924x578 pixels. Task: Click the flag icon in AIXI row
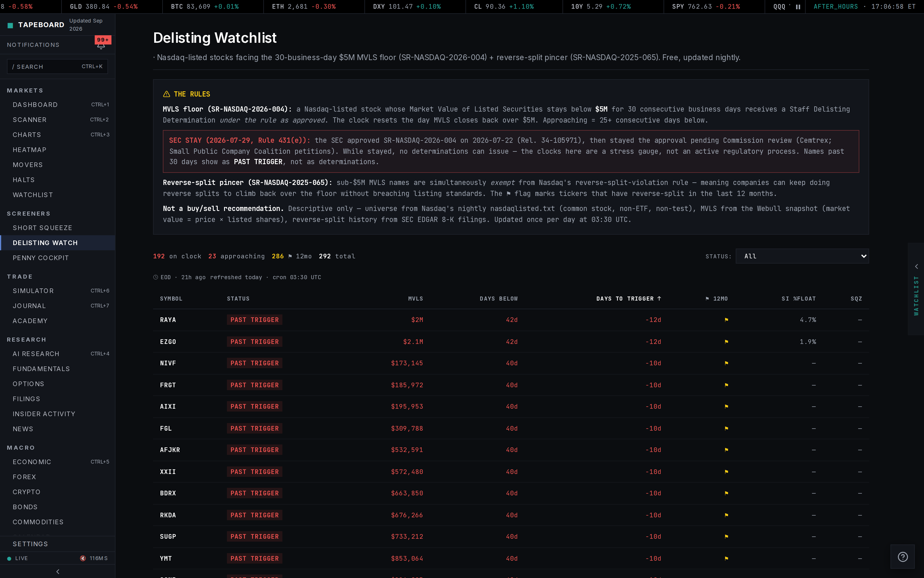pyautogui.click(x=726, y=406)
